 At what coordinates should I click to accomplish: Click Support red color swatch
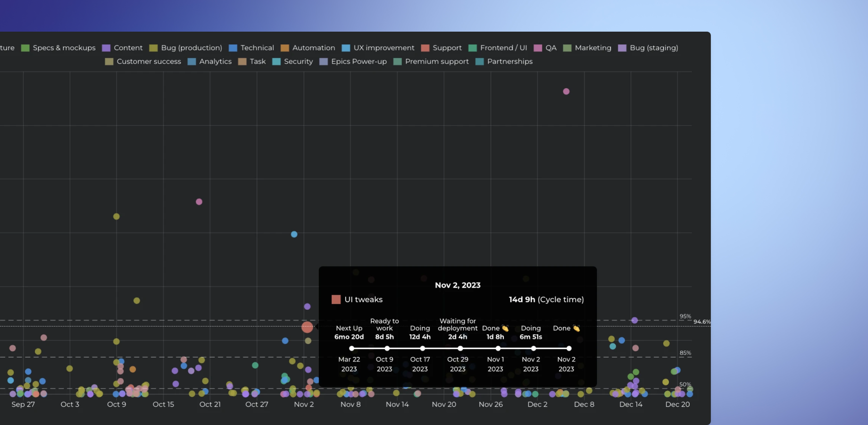tap(426, 48)
